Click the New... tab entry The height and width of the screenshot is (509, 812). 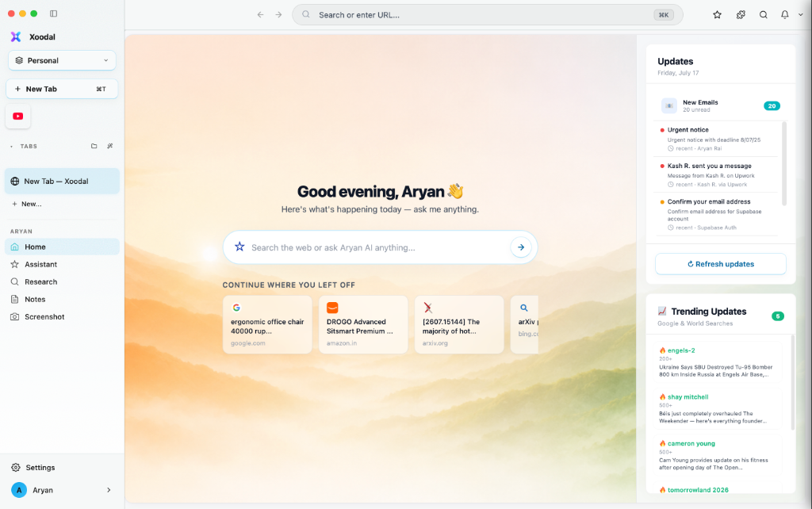point(27,204)
